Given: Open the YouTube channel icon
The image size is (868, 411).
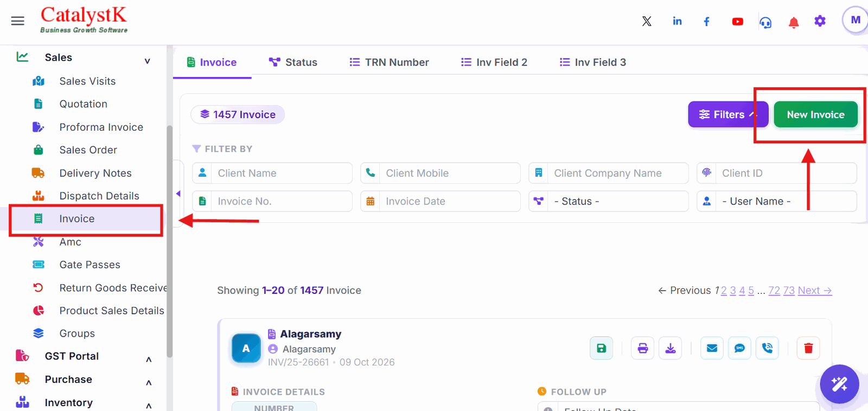Looking at the screenshot, I should (x=737, y=22).
